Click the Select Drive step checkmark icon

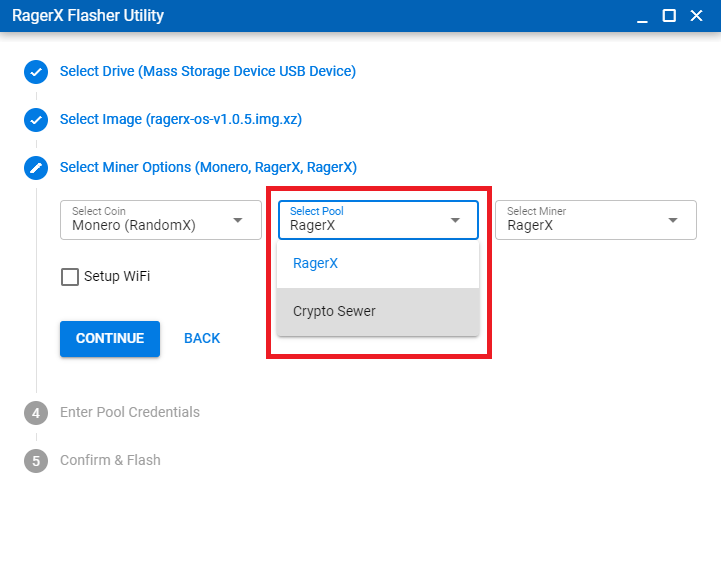tap(36, 72)
